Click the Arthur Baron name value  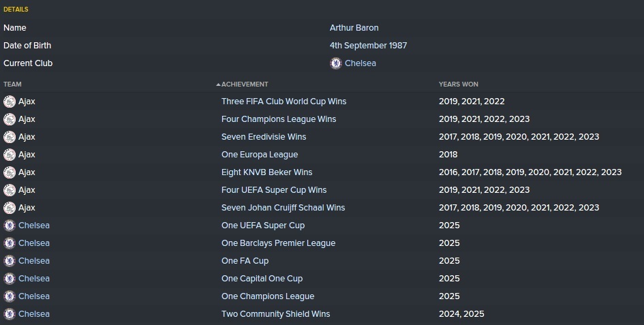354,28
